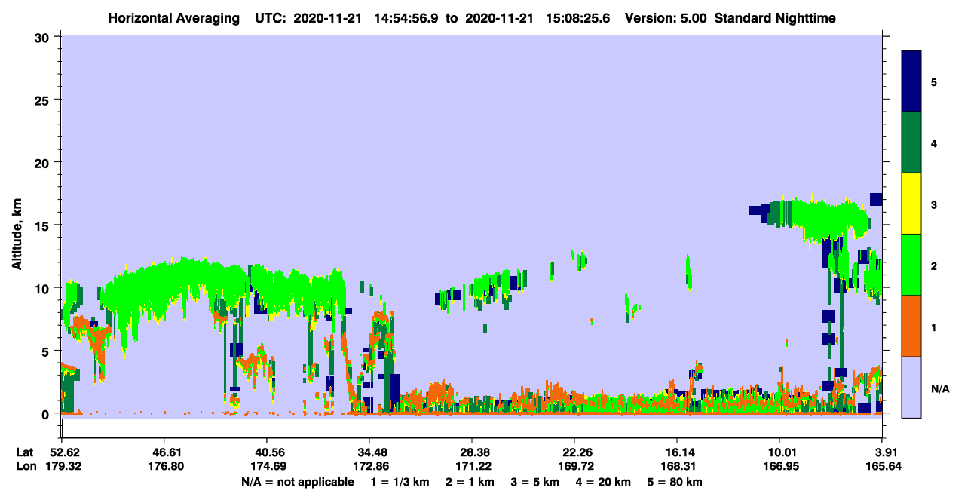The height and width of the screenshot is (503, 980).
Task: Click legend text '1 = 1/3 km'
Action: coord(400,482)
